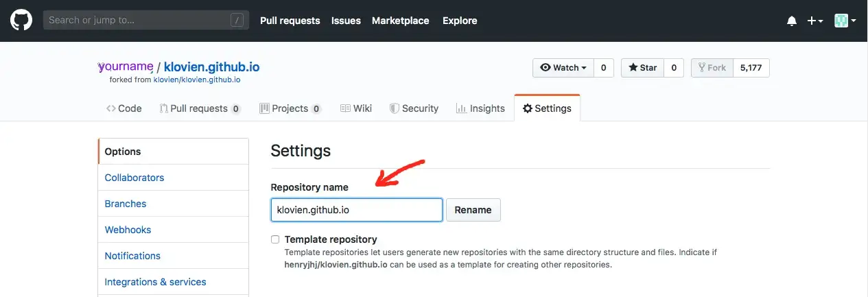868x297 pixels.
Task: Open Integrations & services in the sidebar
Action: tap(173, 282)
